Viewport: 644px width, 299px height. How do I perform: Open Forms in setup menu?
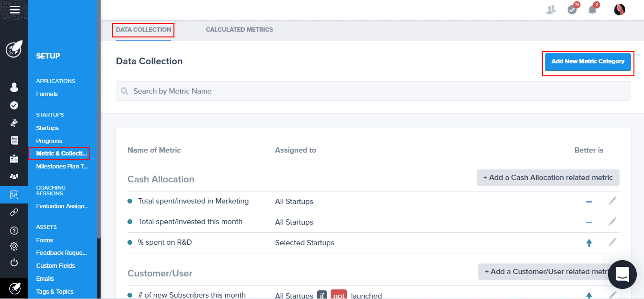point(45,240)
